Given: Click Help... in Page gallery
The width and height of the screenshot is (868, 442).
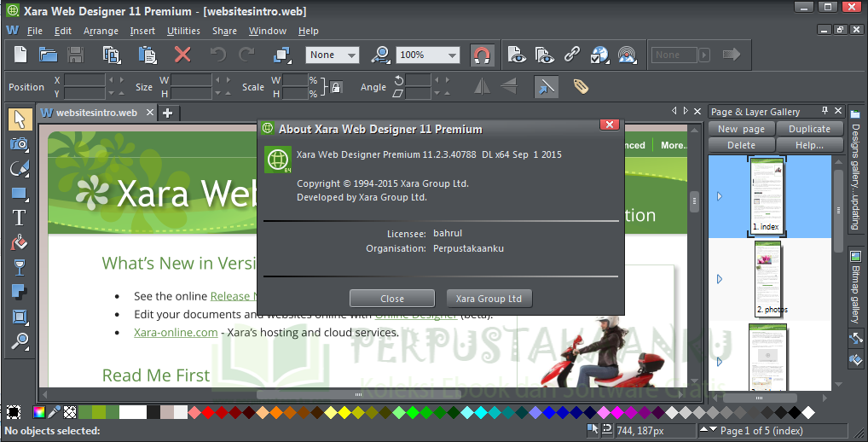Looking at the screenshot, I should point(809,145).
